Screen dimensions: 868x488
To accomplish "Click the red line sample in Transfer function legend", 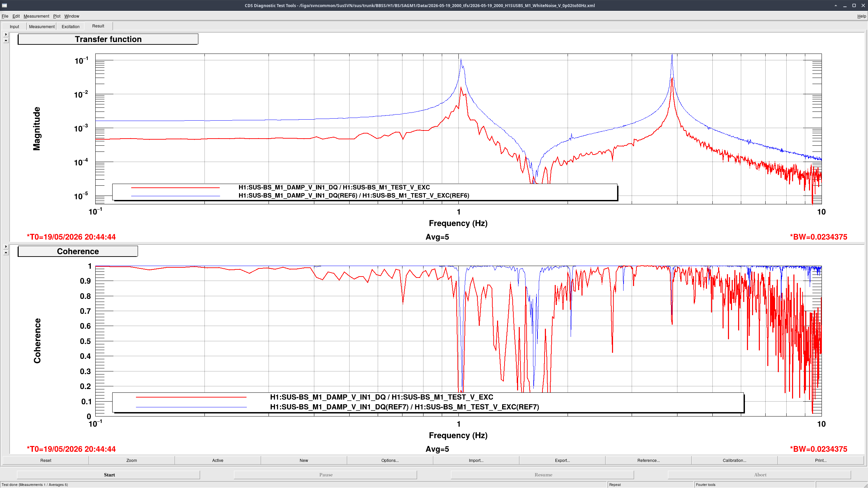I will tap(175, 187).
